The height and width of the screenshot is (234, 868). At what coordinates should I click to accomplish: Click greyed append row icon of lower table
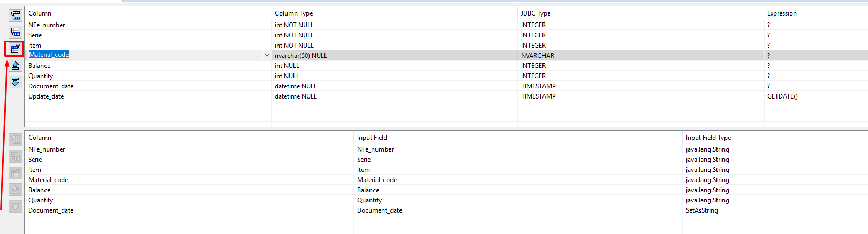(x=16, y=156)
